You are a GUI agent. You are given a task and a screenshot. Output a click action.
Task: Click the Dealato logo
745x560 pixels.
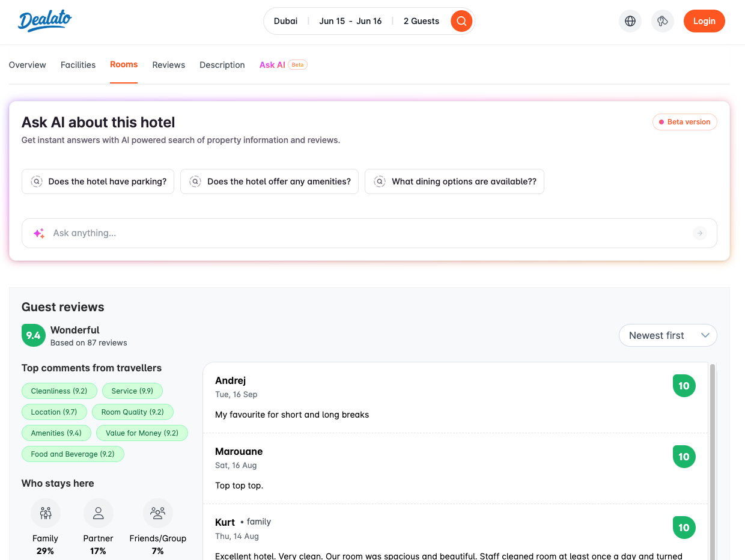click(45, 21)
